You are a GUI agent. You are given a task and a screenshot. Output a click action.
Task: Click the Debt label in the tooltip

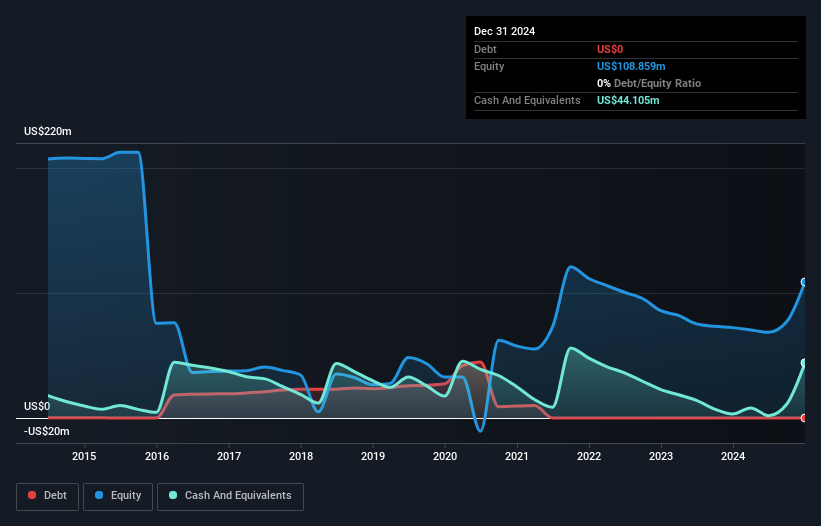click(485, 49)
